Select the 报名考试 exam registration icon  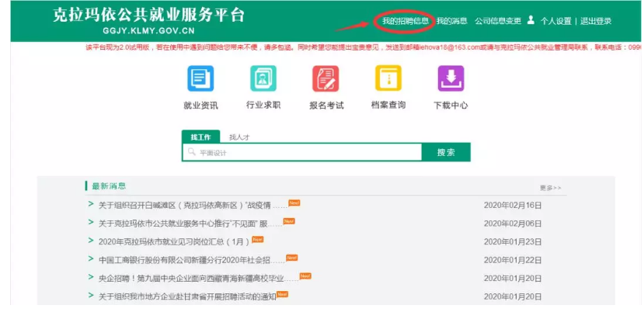click(x=325, y=79)
